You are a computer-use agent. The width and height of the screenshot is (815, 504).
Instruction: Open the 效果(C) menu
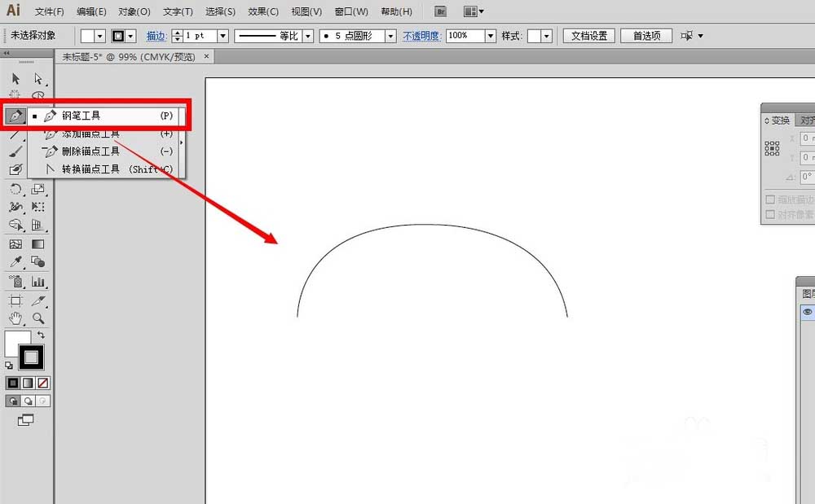[262, 11]
